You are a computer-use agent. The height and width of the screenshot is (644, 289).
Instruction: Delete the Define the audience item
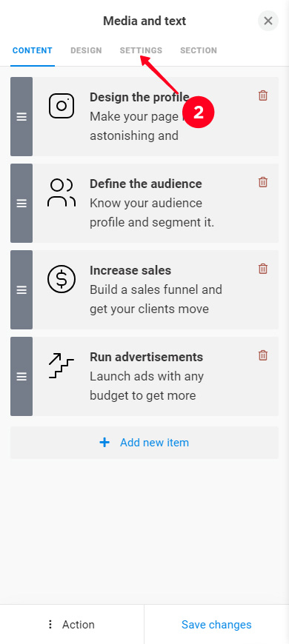(x=262, y=182)
